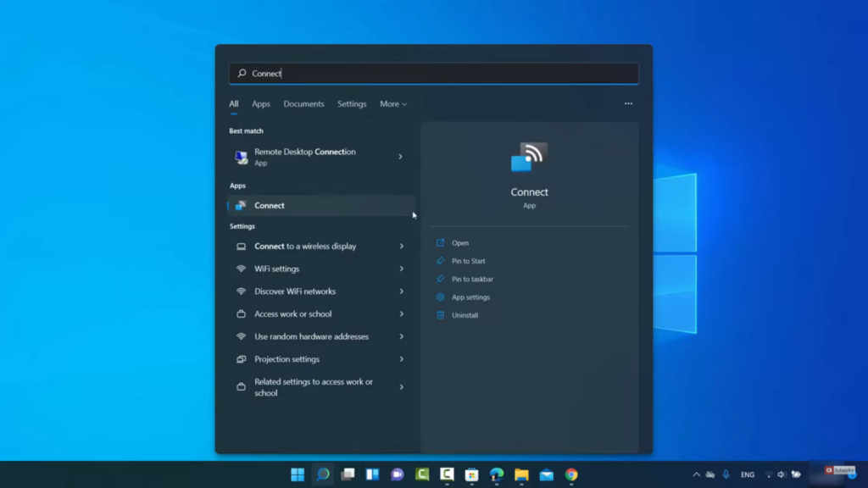
Task: Expand Remote Desktop Connection result arrow
Action: point(400,157)
